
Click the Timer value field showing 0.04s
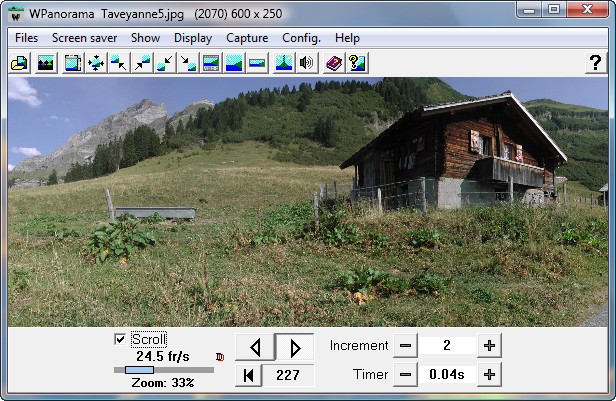click(447, 375)
